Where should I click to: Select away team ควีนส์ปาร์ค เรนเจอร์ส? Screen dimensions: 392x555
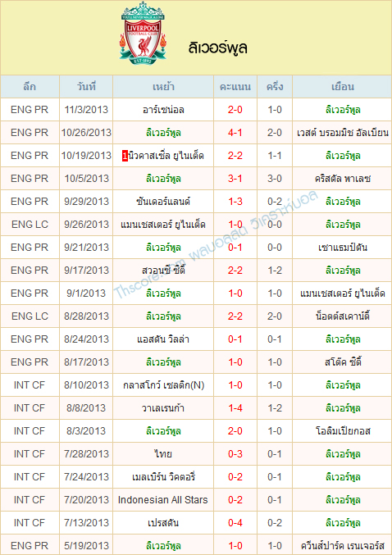pyautogui.click(x=343, y=546)
